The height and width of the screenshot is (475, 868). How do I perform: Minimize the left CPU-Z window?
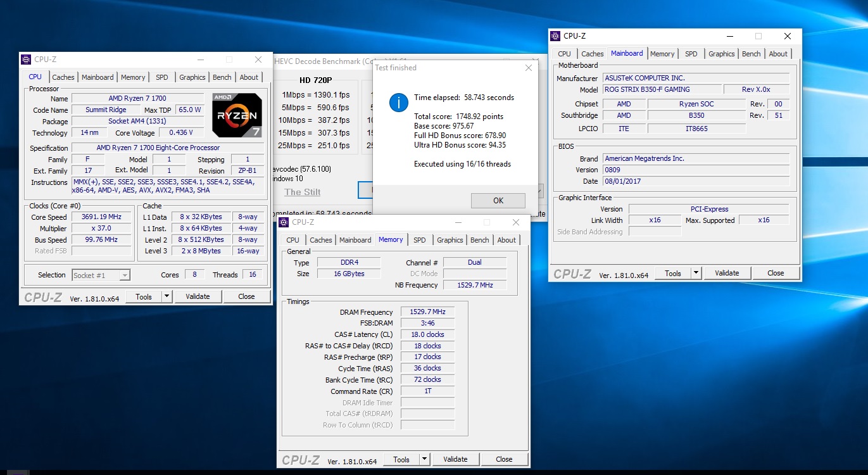(x=200, y=60)
